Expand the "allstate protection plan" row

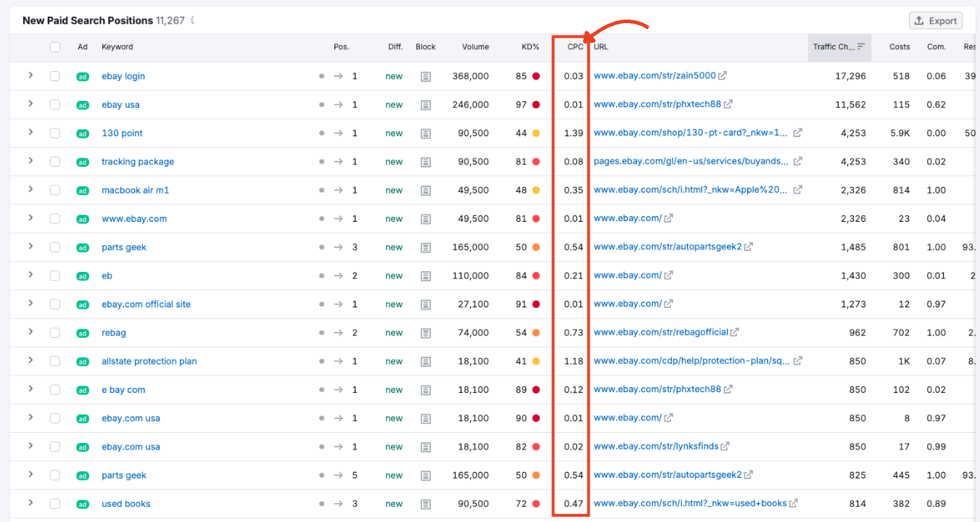[x=30, y=360]
